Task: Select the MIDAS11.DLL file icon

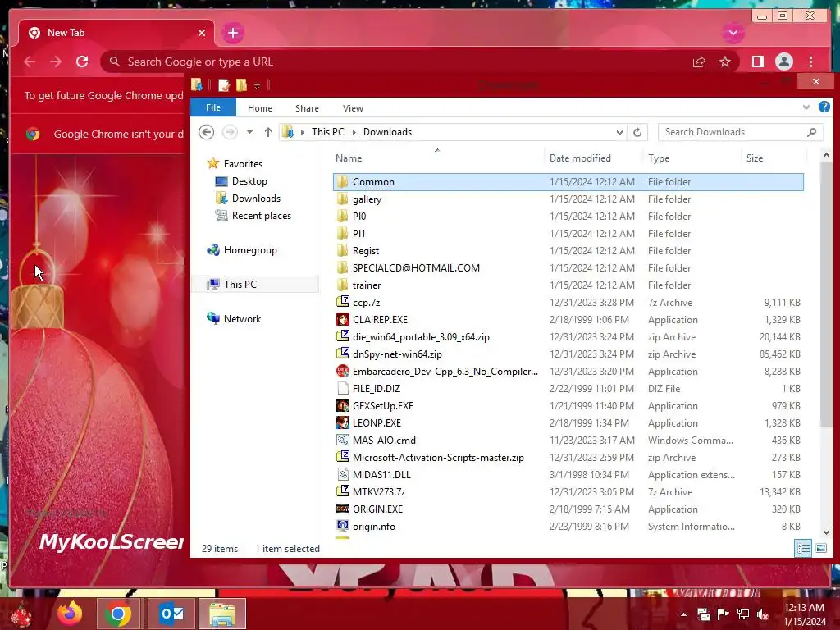Action: 343,475
